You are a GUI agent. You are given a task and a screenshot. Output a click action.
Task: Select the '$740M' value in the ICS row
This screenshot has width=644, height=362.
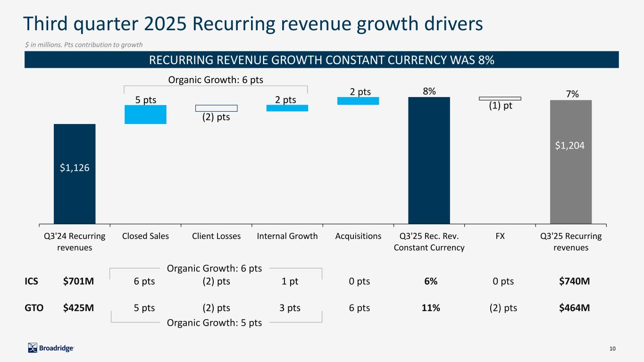click(x=575, y=281)
